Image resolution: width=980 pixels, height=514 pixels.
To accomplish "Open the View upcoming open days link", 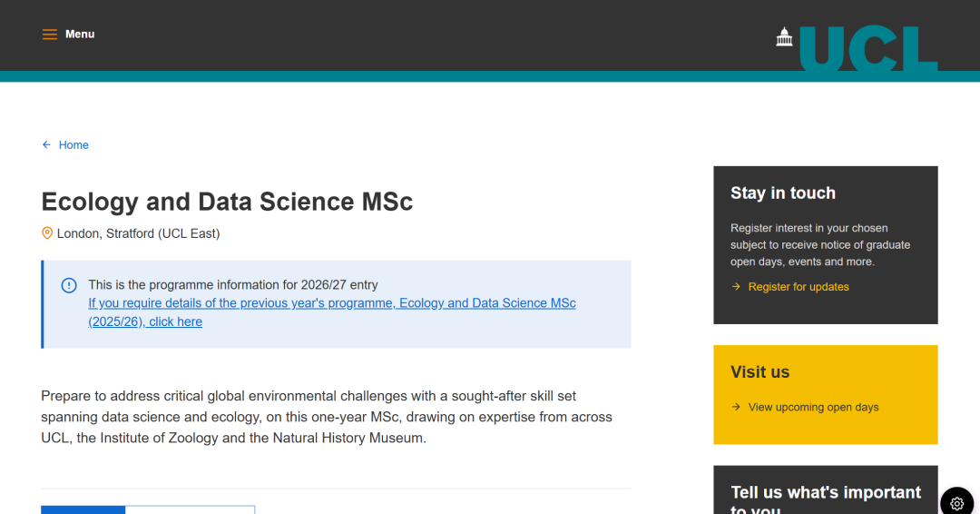I will pos(813,407).
